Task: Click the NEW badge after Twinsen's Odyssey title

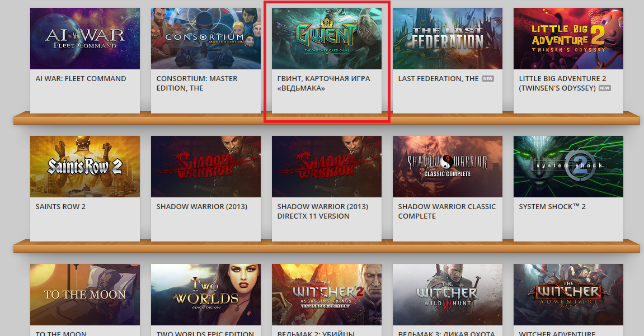Action: coord(605,88)
